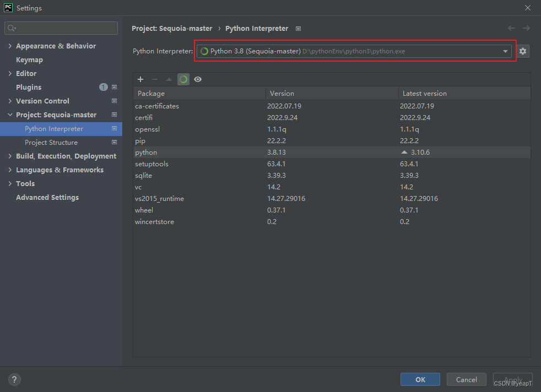Open the Plugins settings page
The width and height of the screenshot is (541, 392).
[29, 88]
